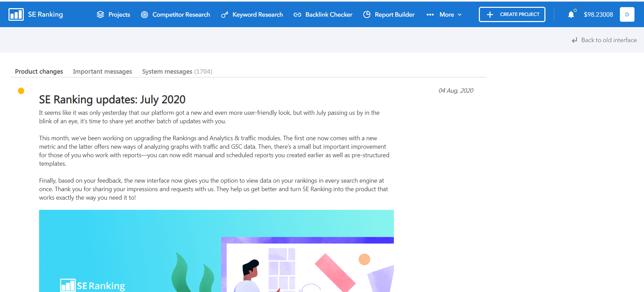Screen dimensions: 644x292
Task: Click the SE Ranking bar-chart logo icon
Action: (16, 15)
